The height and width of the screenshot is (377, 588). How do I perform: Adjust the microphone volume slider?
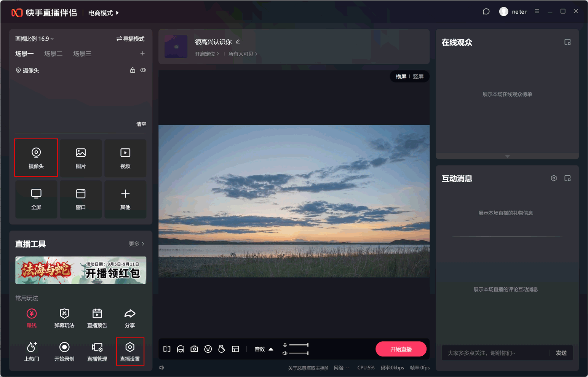299,345
